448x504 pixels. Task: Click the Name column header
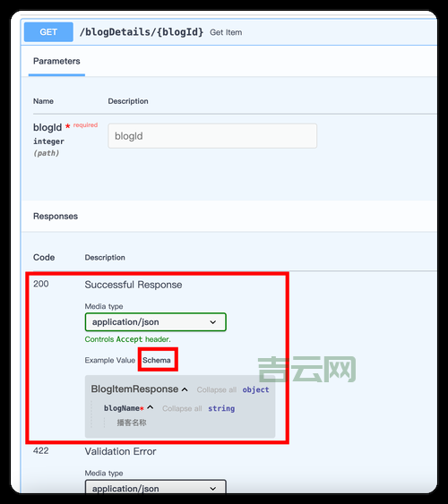click(x=43, y=101)
